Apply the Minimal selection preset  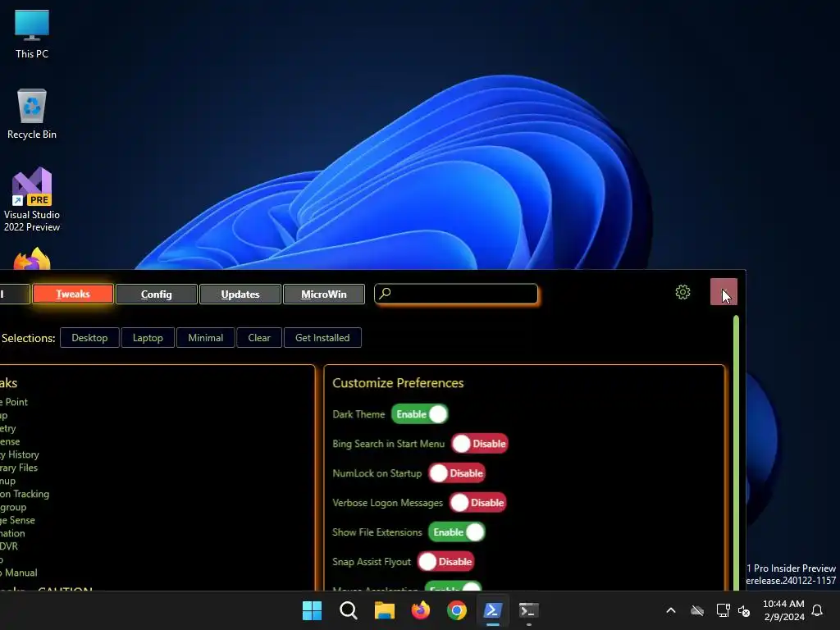coord(206,337)
